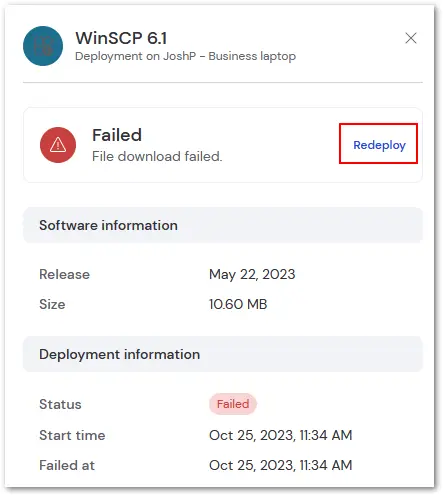This screenshot has height=496, width=443.
Task: Click the Start time timestamp value
Action: (x=280, y=435)
